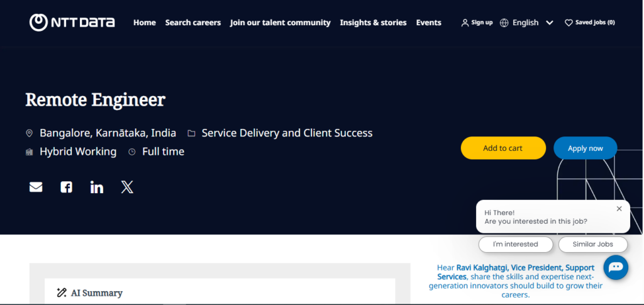
Task: Open the Events menu item
Action: coord(428,23)
